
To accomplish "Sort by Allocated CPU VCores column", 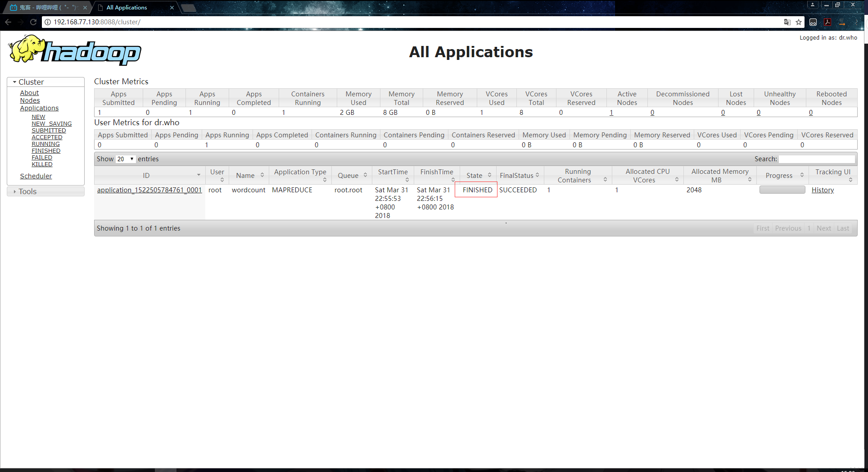I will point(647,175).
